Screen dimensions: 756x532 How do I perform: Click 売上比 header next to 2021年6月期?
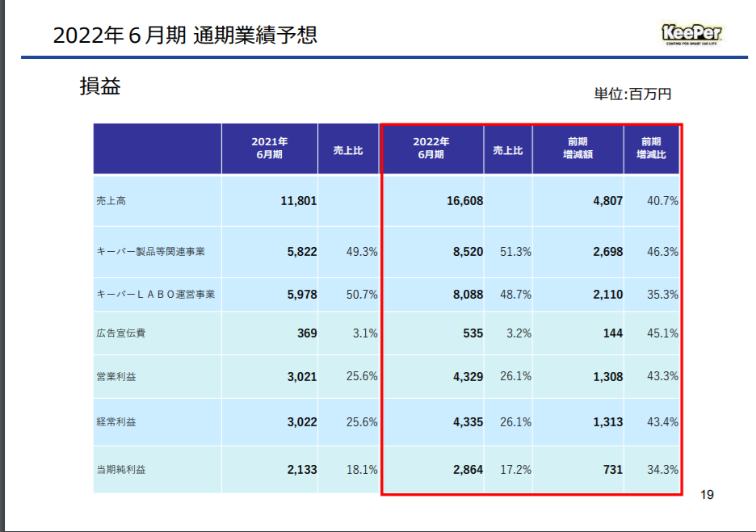pos(348,150)
